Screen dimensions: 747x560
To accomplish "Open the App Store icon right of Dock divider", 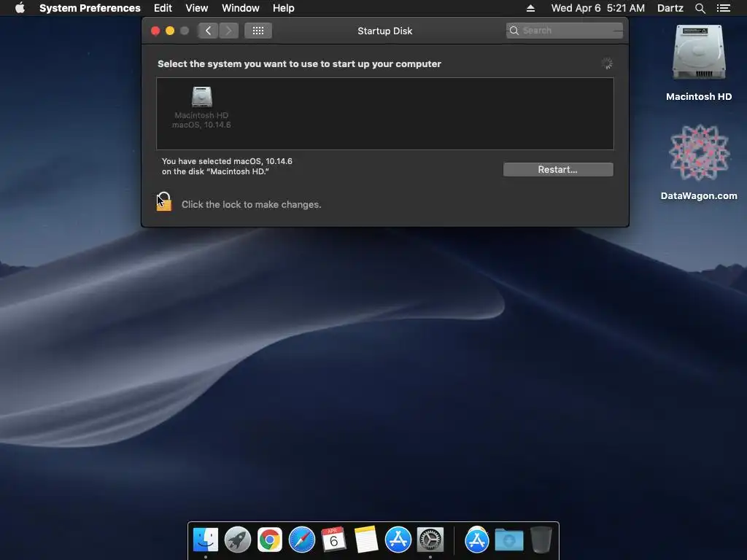I will (477, 540).
